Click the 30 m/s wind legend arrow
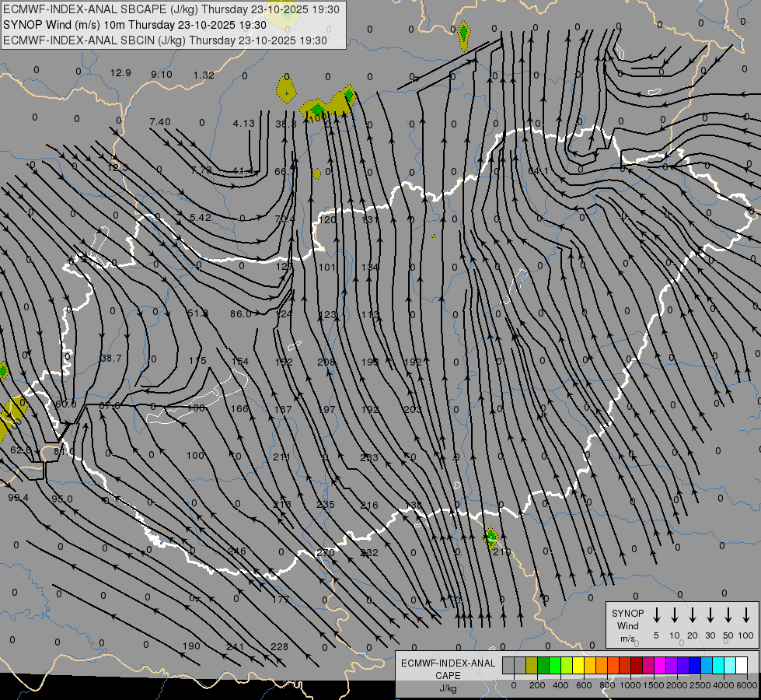The height and width of the screenshot is (700, 761). 710,614
